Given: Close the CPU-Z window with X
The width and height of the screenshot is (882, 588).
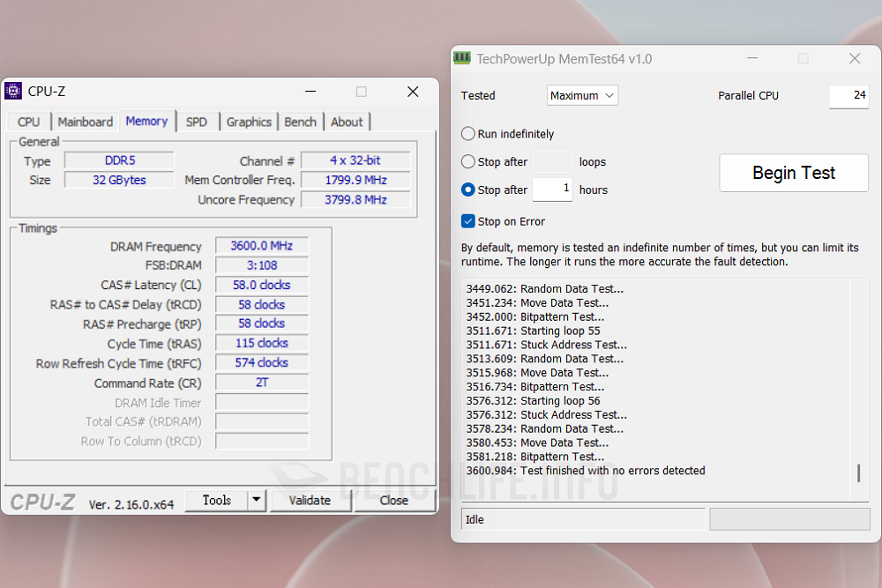Looking at the screenshot, I should [x=412, y=91].
